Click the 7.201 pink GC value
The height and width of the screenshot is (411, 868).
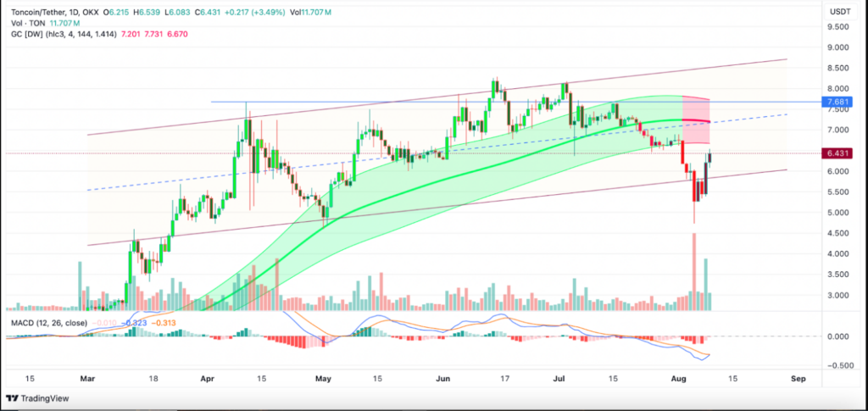(131, 34)
